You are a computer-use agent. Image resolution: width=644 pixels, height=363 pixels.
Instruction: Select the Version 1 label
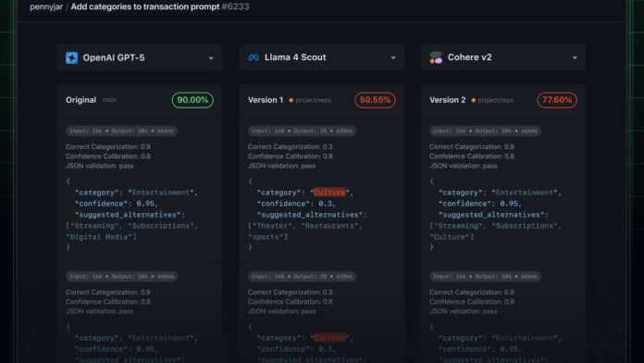(x=266, y=100)
